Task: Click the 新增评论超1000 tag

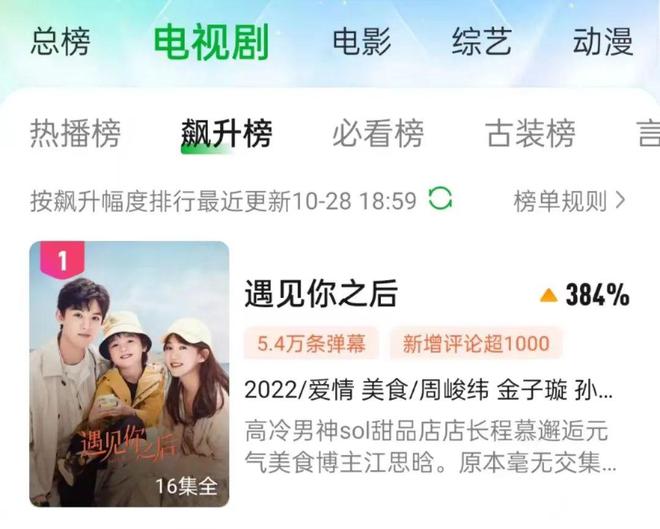Action: (476, 343)
